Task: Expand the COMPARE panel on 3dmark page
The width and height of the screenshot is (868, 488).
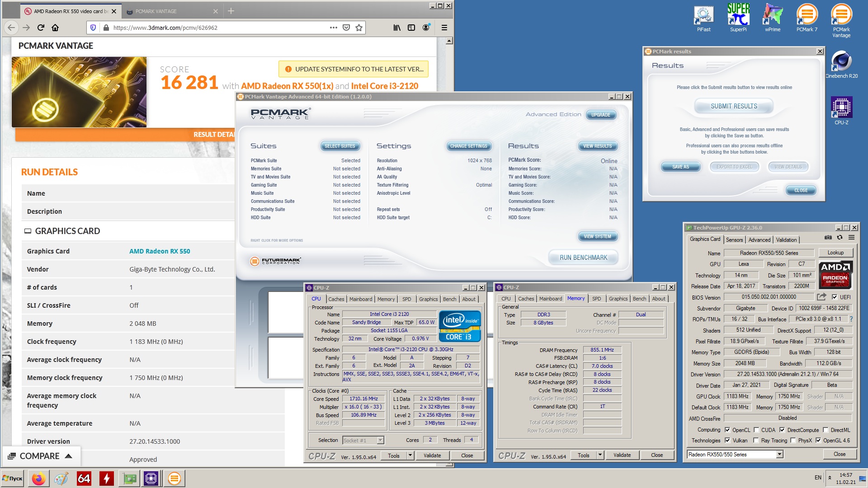Action: click(42, 456)
